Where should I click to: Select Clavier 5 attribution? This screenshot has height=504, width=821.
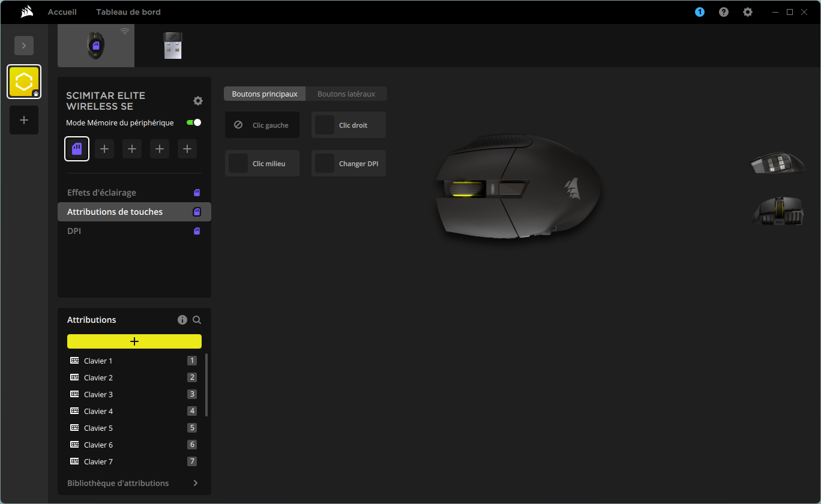click(x=133, y=428)
